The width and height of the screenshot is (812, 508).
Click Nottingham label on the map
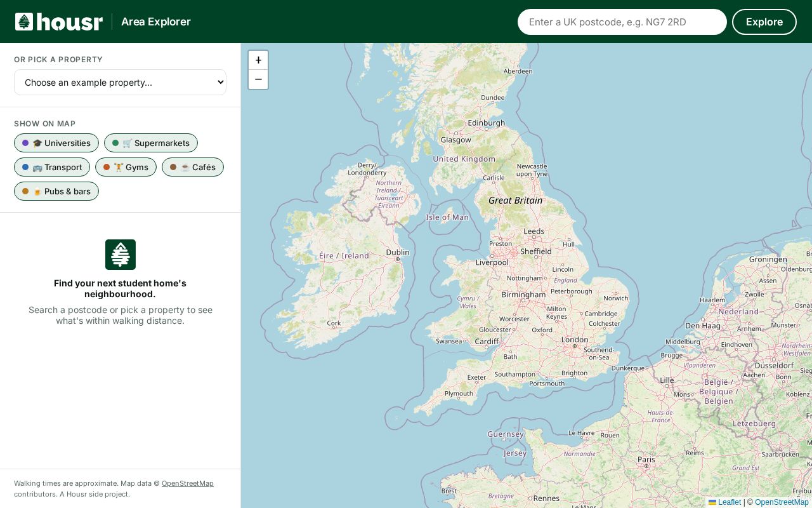click(x=525, y=278)
